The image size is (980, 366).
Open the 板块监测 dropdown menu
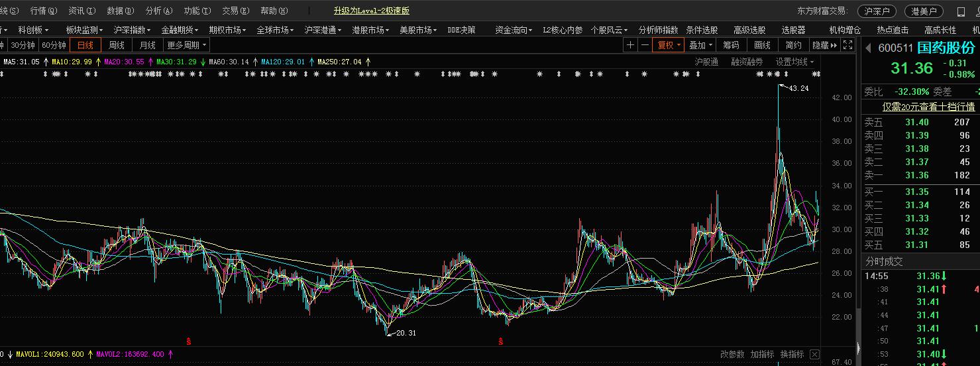(x=84, y=30)
